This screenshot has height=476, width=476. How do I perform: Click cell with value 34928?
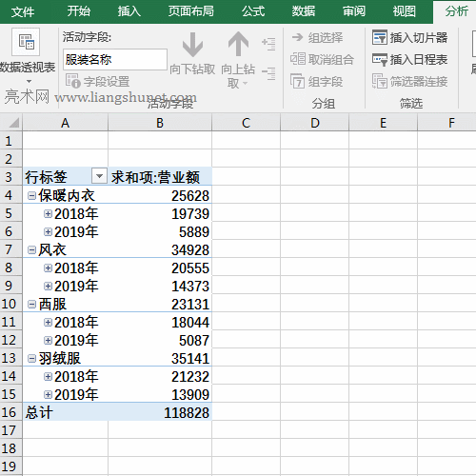pyautogui.click(x=160, y=249)
